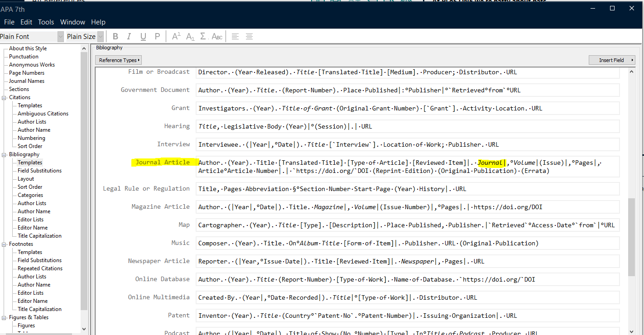Viewport: 644px width, 335px height.
Task: Click the templates list vertical scrollbar thumb
Action: click(x=631, y=237)
